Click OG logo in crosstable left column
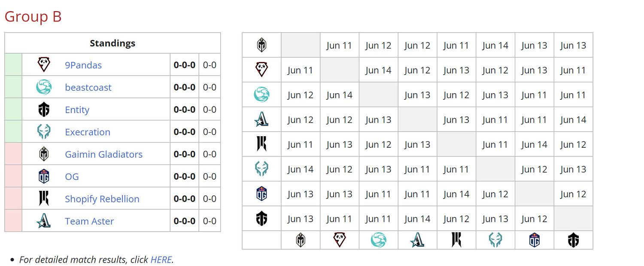Viewport: 644px width, 266px height. 261,194
